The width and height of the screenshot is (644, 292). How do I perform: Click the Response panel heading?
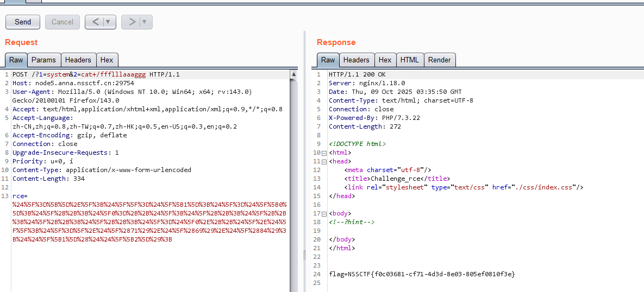point(336,42)
